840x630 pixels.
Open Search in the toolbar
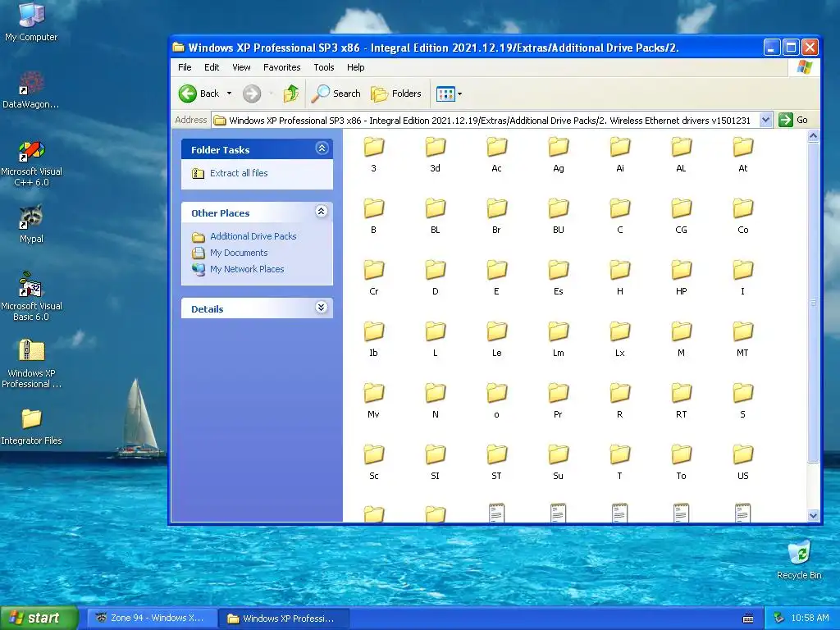(x=336, y=94)
